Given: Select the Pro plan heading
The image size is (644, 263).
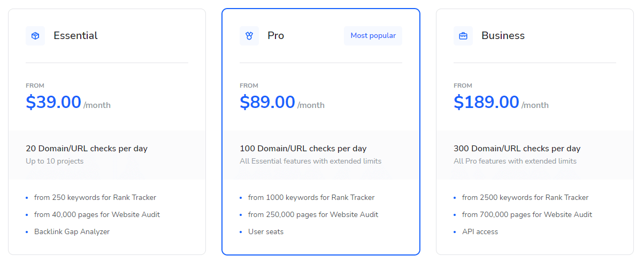Looking at the screenshot, I should point(276,36).
